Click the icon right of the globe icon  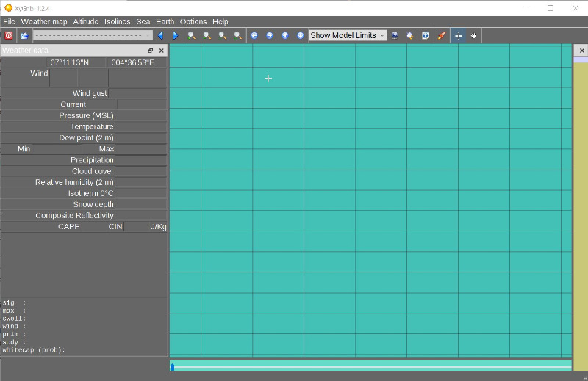tap(410, 35)
